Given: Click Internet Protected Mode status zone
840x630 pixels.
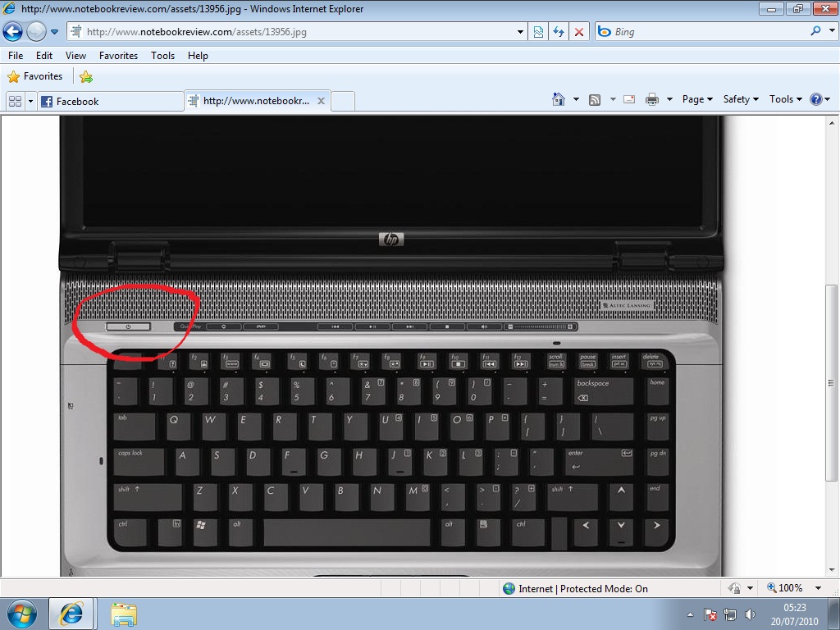Looking at the screenshot, I should pyautogui.click(x=575, y=589).
